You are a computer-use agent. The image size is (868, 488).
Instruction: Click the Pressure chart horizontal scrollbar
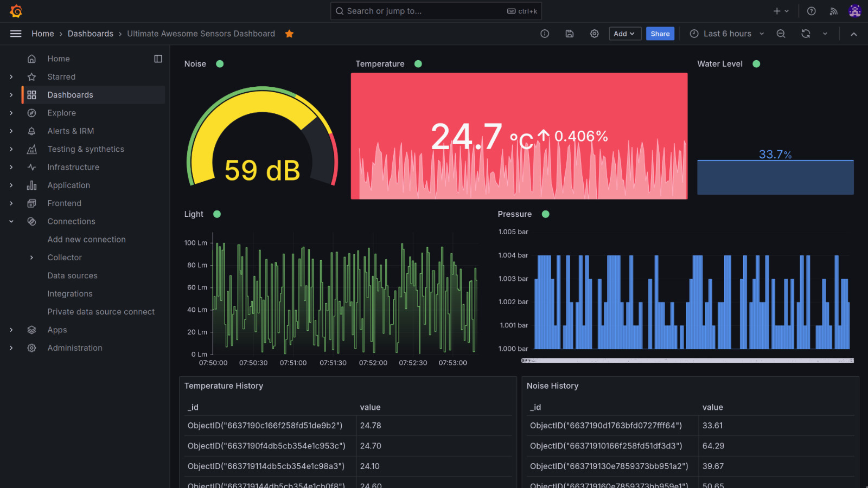coord(687,360)
